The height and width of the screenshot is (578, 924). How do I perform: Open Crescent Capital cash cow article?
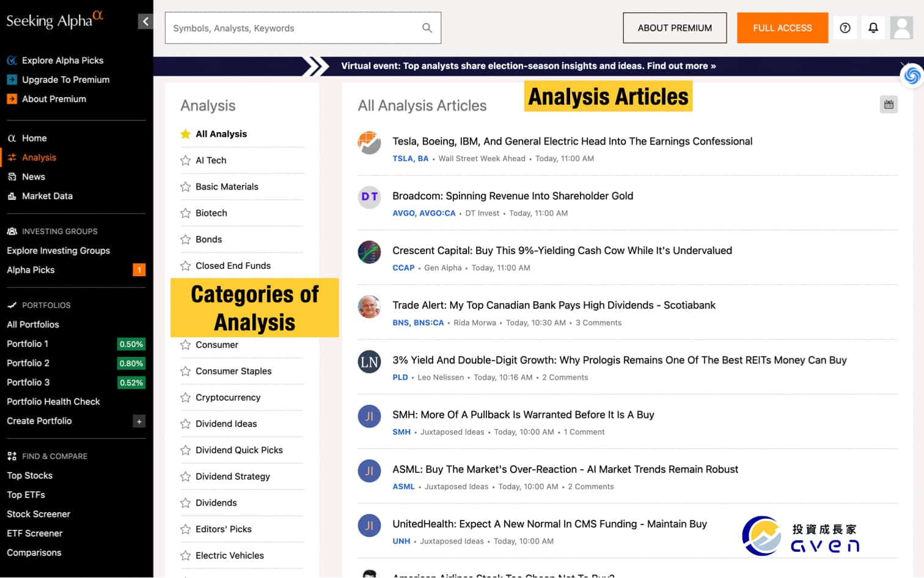pyautogui.click(x=562, y=251)
